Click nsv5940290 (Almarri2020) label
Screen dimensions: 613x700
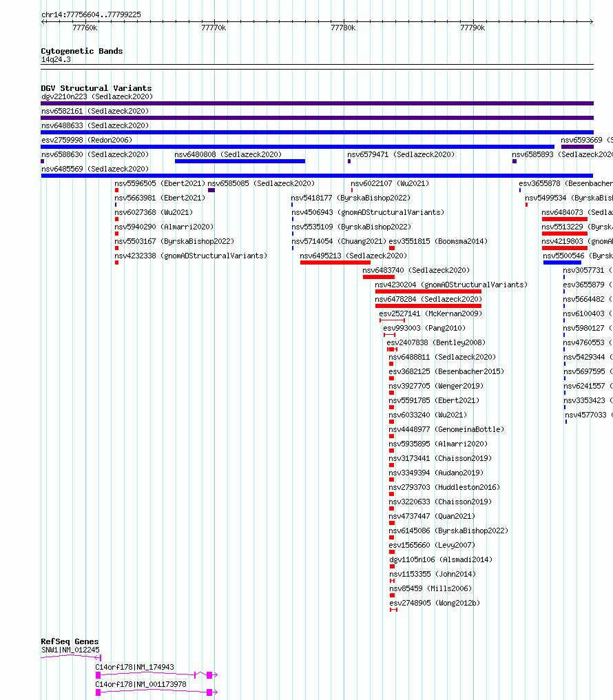tap(164, 227)
